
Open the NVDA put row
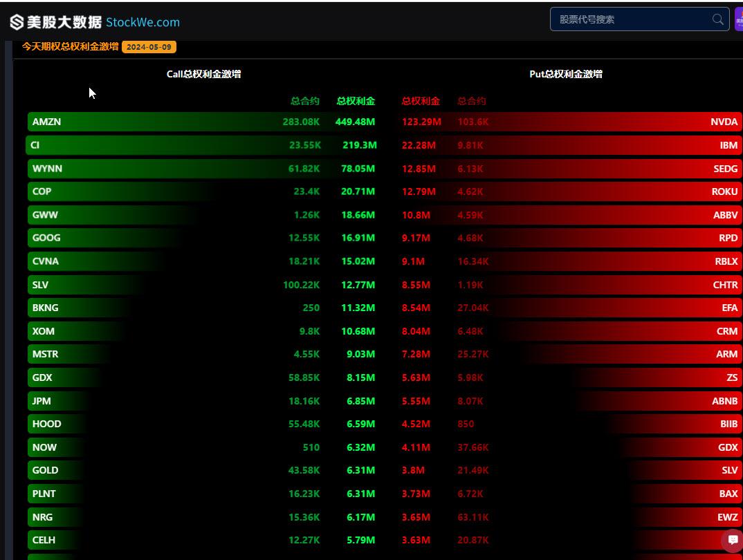tap(570, 122)
